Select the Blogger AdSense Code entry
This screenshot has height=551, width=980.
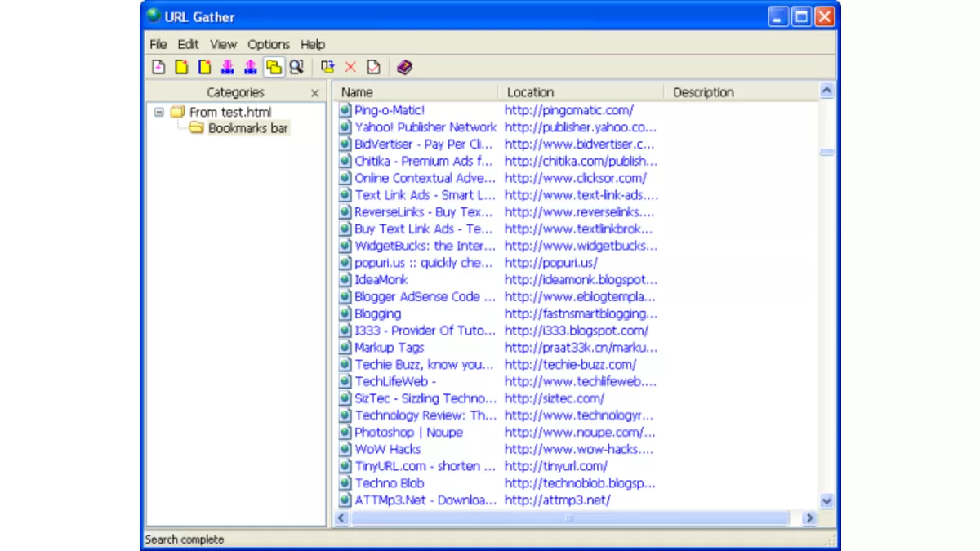pyautogui.click(x=425, y=296)
